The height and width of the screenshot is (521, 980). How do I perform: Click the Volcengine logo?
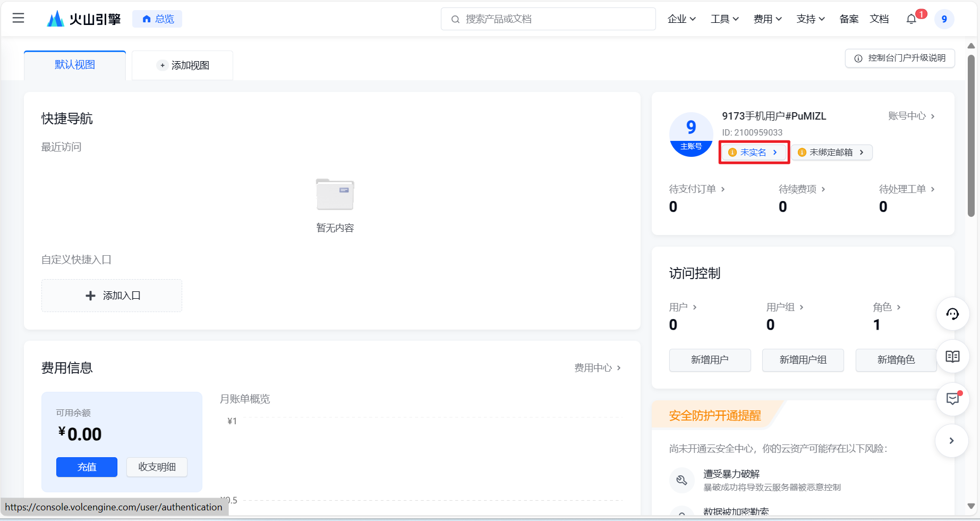coord(84,19)
